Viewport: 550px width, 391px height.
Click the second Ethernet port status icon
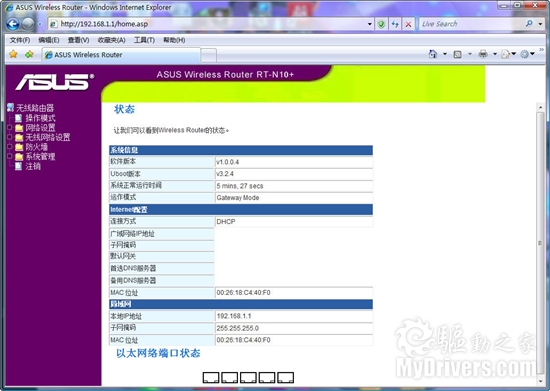click(229, 377)
